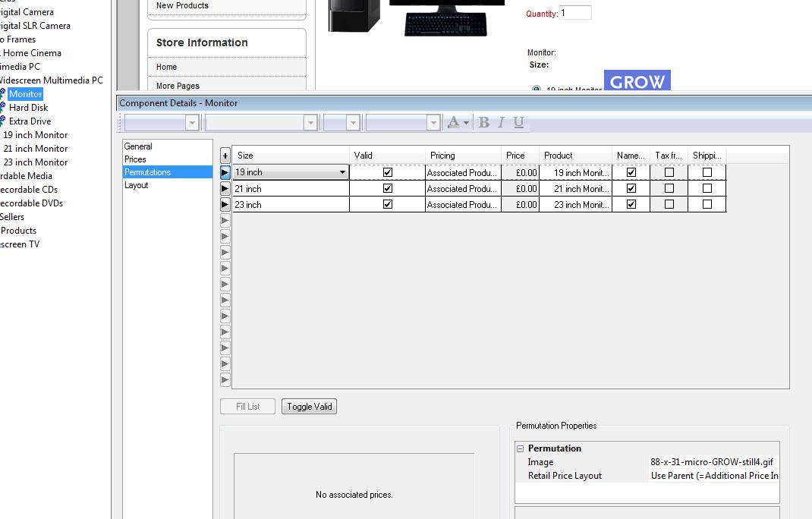Image resolution: width=812 pixels, height=519 pixels.
Task: Toggle Name checkbox for the 23 inch row
Action: click(x=631, y=205)
